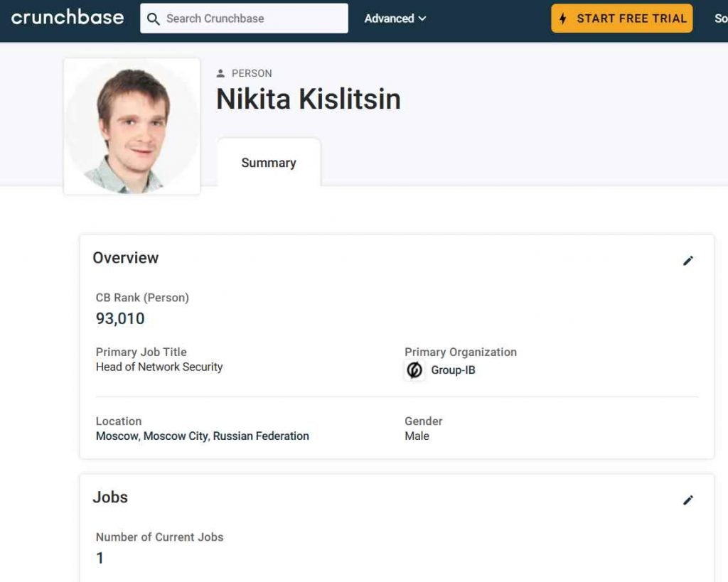Click the Start Free Trial button
Screen dimensions: 728x582
point(621,18)
